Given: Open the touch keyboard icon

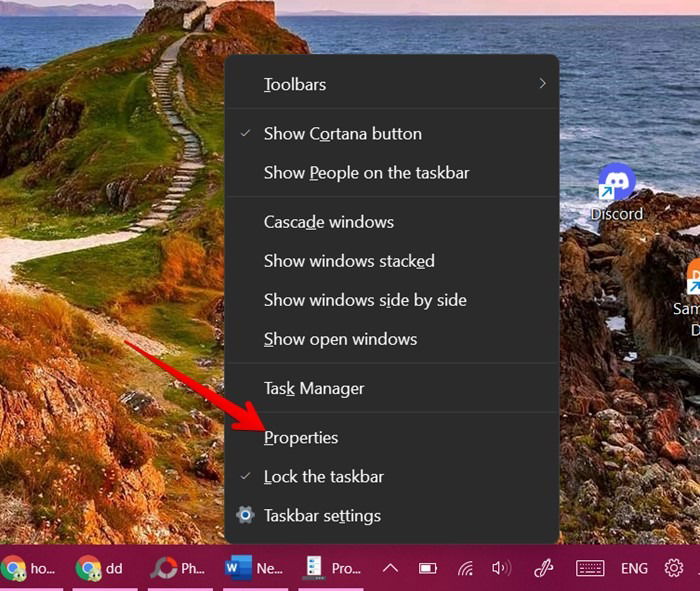Looking at the screenshot, I should tap(590, 568).
